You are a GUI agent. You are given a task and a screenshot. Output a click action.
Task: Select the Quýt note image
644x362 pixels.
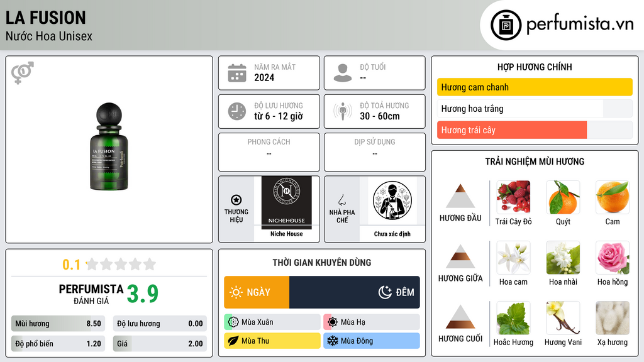point(563,197)
